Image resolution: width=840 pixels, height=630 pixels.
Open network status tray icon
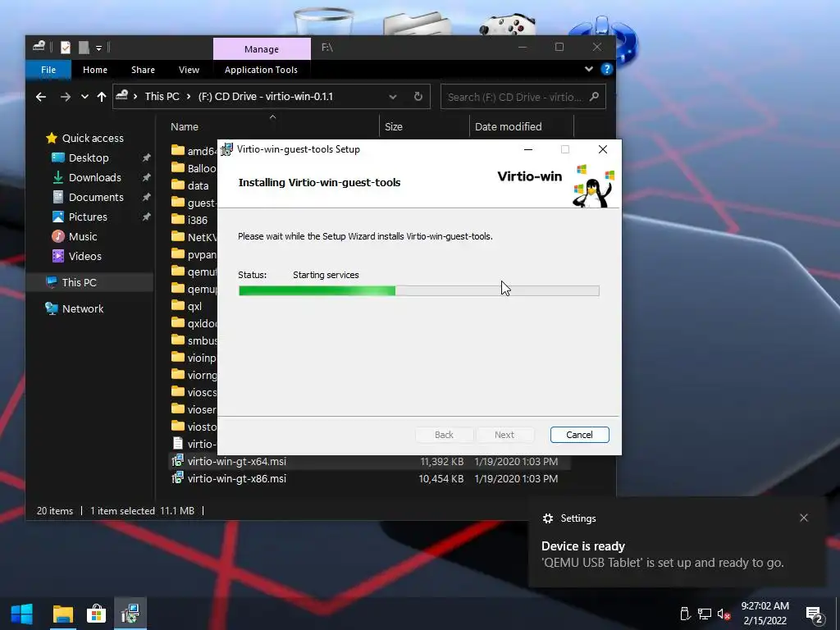[x=705, y=614]
